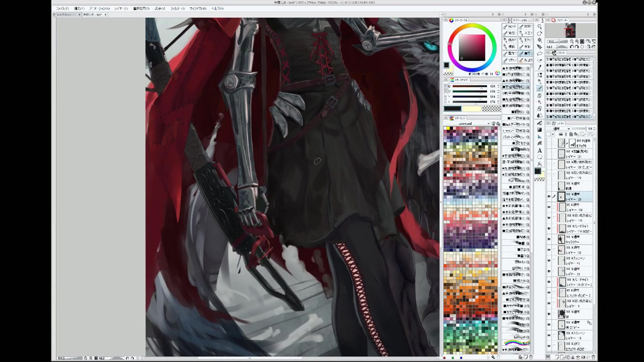The width and height of the screenshot is (644, 362).
Task: Select the highlighted sub tool brush entry
Action: click(x=516, y=86)
